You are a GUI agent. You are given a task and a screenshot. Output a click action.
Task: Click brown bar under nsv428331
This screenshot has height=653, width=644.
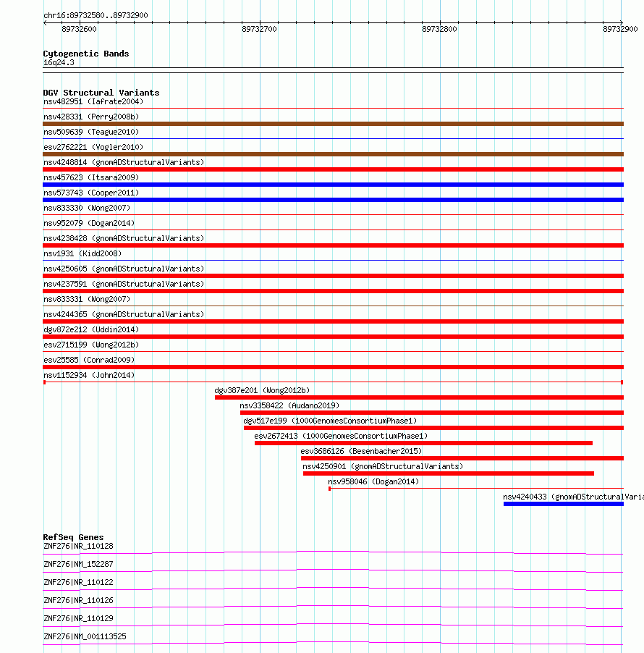point(333,124)
